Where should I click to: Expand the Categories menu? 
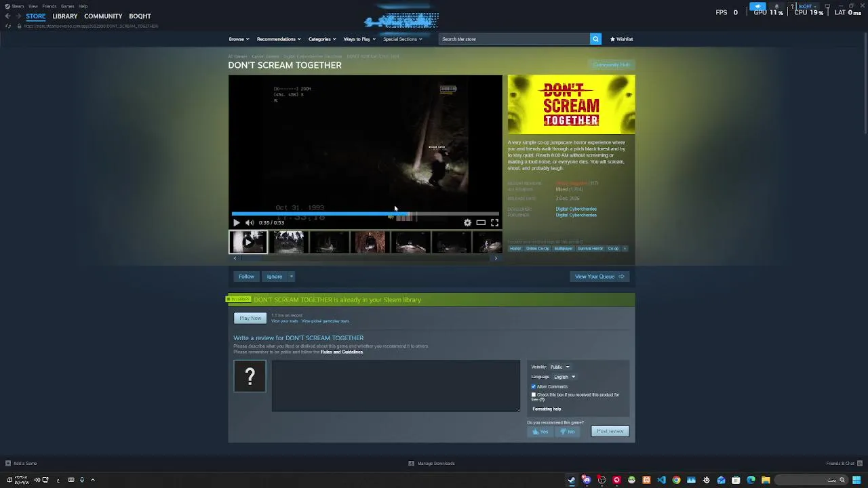coord(322,39)
